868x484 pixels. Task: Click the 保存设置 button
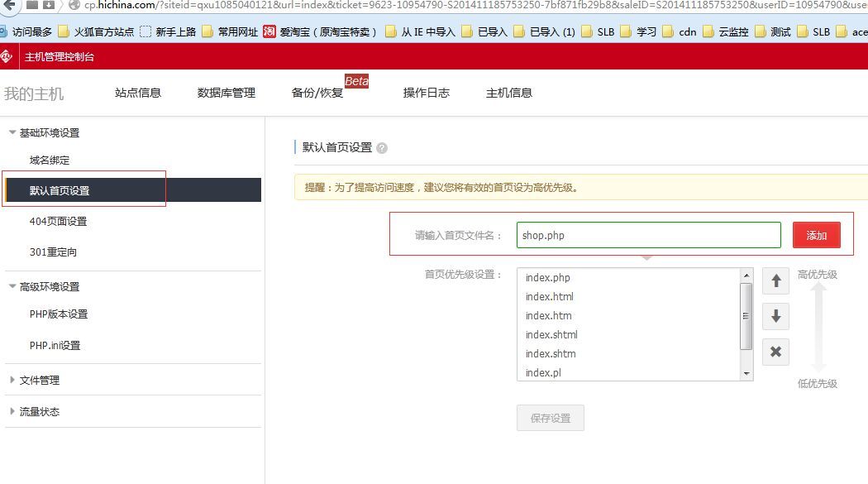point(551,418)
